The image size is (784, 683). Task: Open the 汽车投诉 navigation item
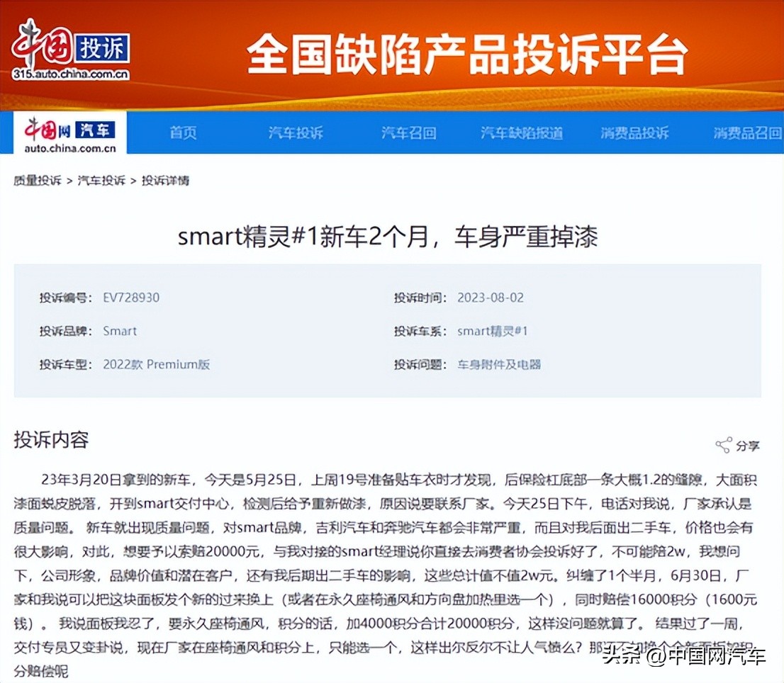point(295,132)
